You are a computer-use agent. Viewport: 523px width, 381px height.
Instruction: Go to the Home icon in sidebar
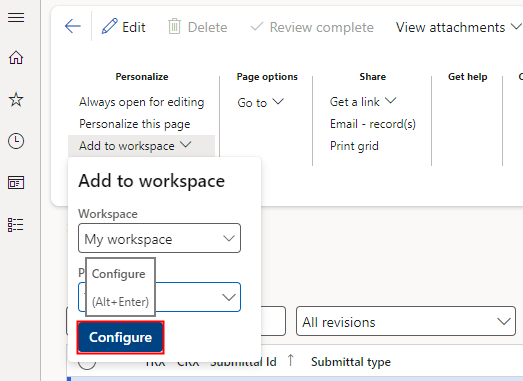click(x=16, y=58)
